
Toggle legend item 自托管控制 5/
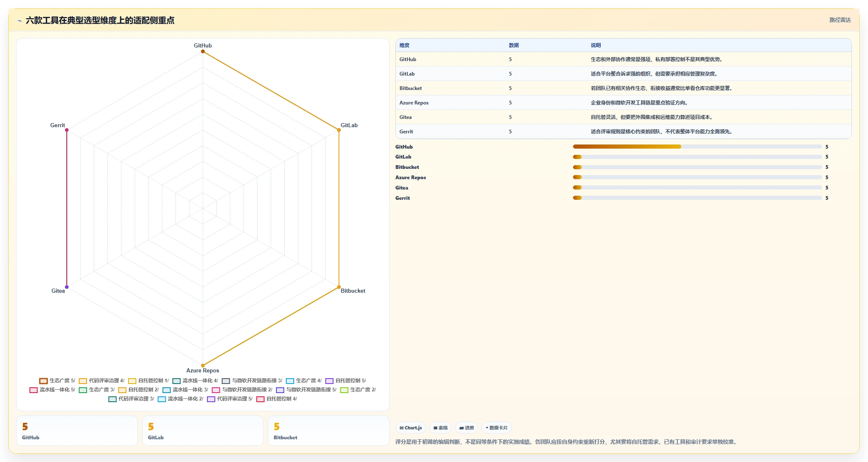pos(345,381)
